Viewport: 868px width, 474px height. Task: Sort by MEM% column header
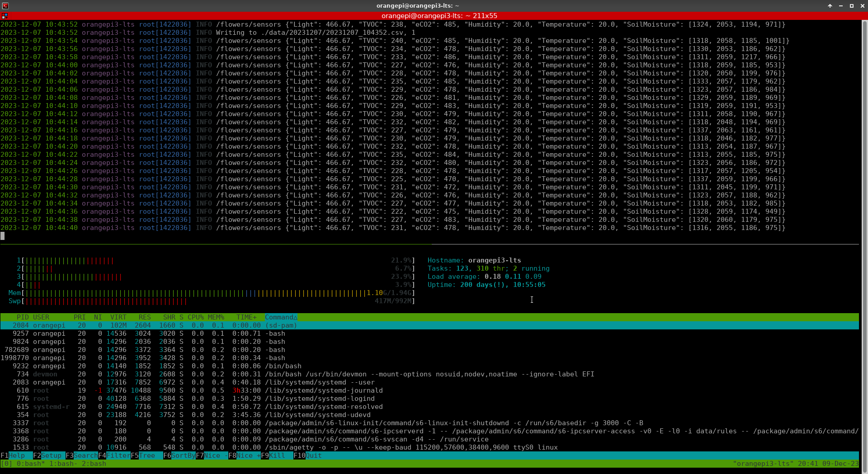click(216, 317)
